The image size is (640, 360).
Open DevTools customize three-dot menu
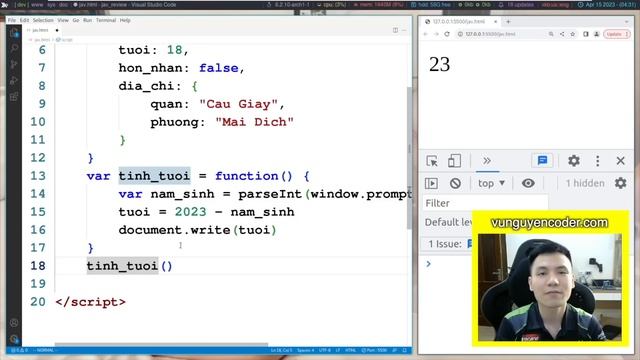[598, 161]
